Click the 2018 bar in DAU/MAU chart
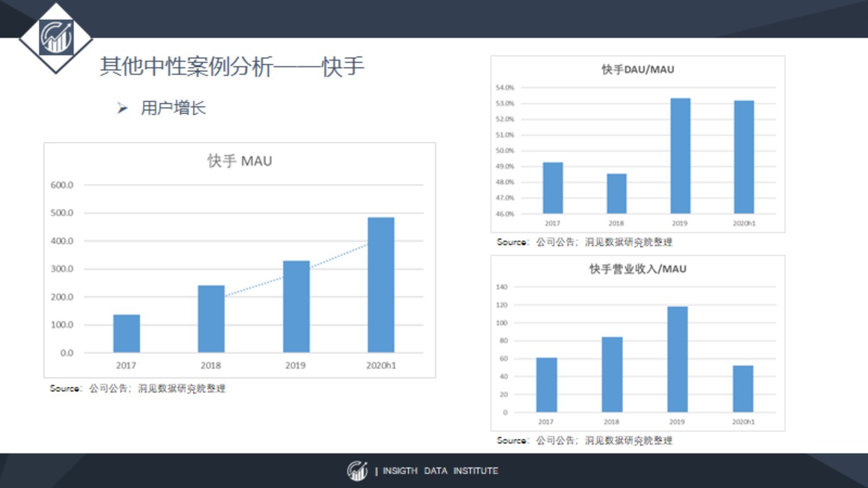The height and width of the screenshot is (488, 868). [617, 193]
